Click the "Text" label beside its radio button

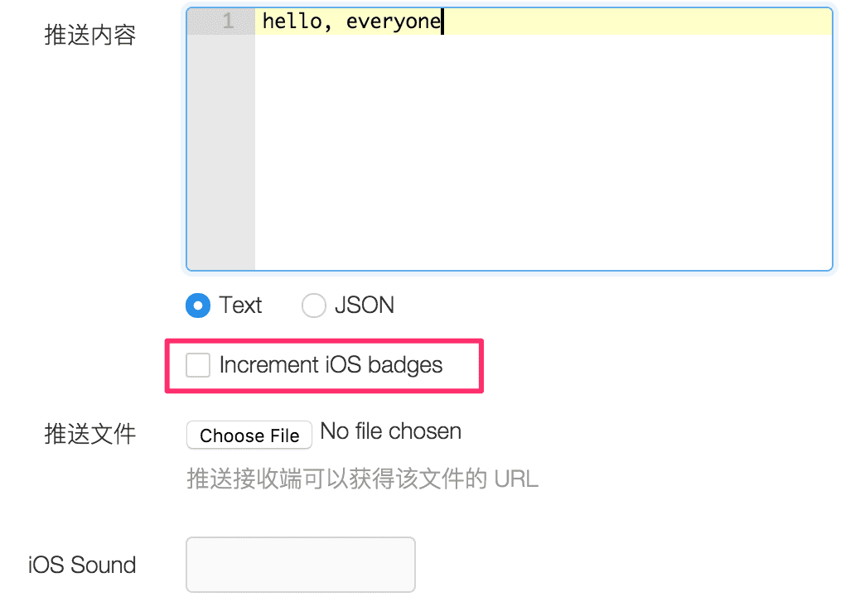pyautogui.click(x=240, y=306)
